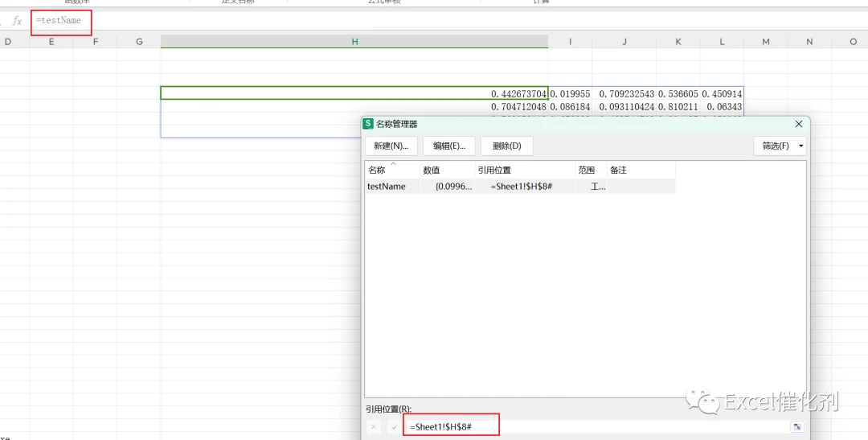Click the cancel X icon beside reference box
The height and width of the screenshot is (440, 868).
(374, 426)
